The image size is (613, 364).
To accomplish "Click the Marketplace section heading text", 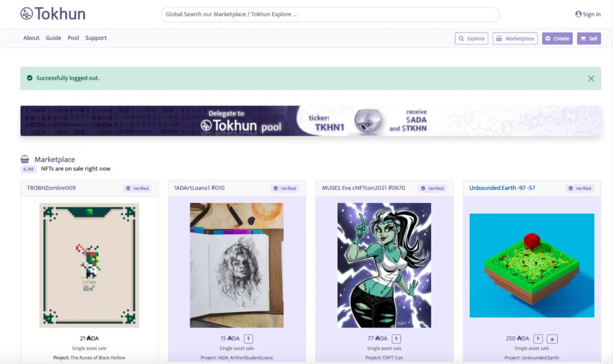I will [x=55, y=159].
